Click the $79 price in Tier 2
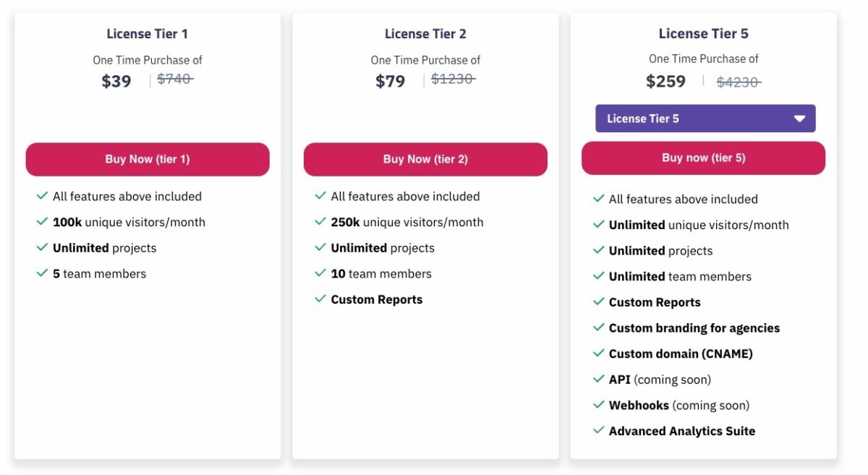Screen dimensions: 868x475 (x=391, y=81)
